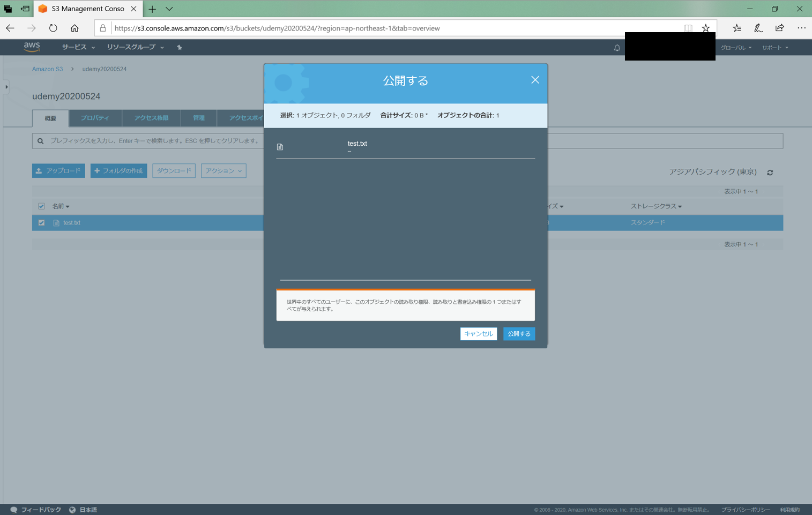Image resolution: width=812 pixels, height=515 pixels.
Task: Open new browser tab
Action: [152, 9]
